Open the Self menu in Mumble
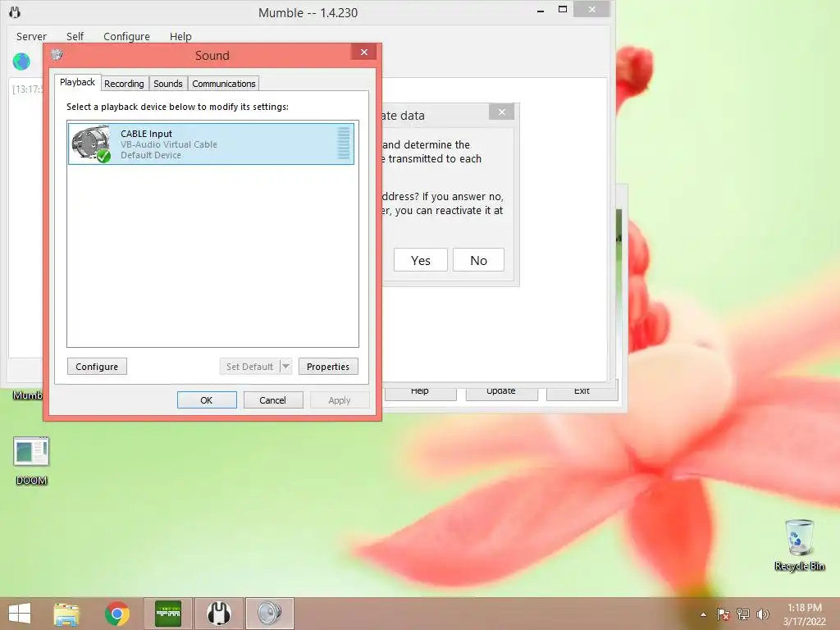840x630 pixels. point(75,36)
